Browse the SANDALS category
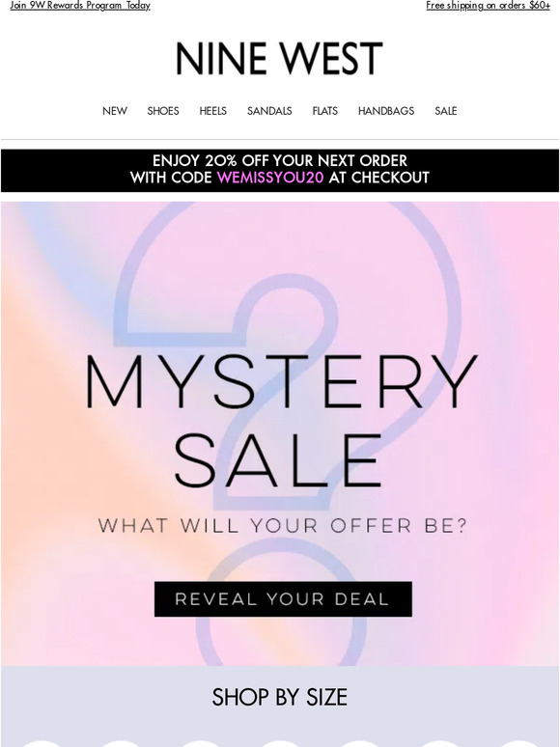560x747 pixels. (269, 111)
